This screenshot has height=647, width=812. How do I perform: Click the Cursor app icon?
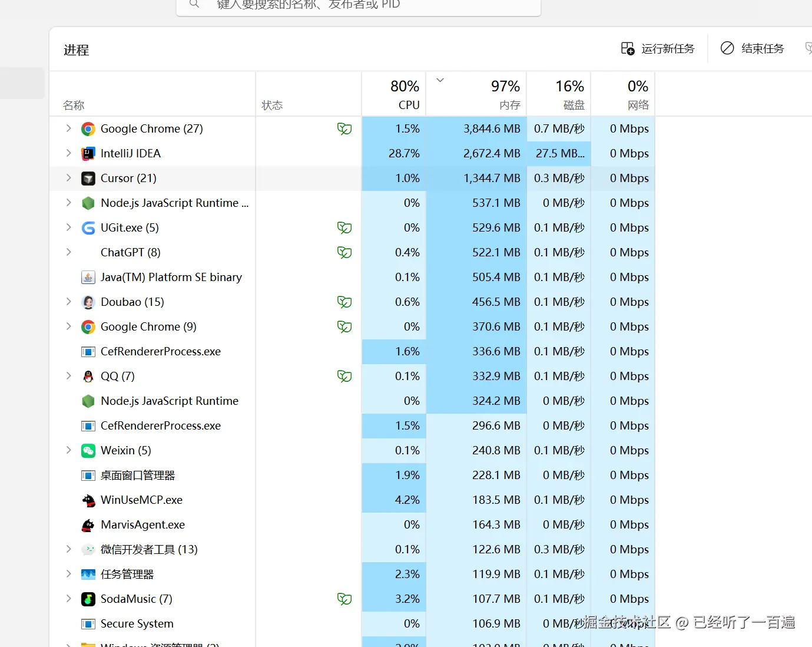coord(88,179)
